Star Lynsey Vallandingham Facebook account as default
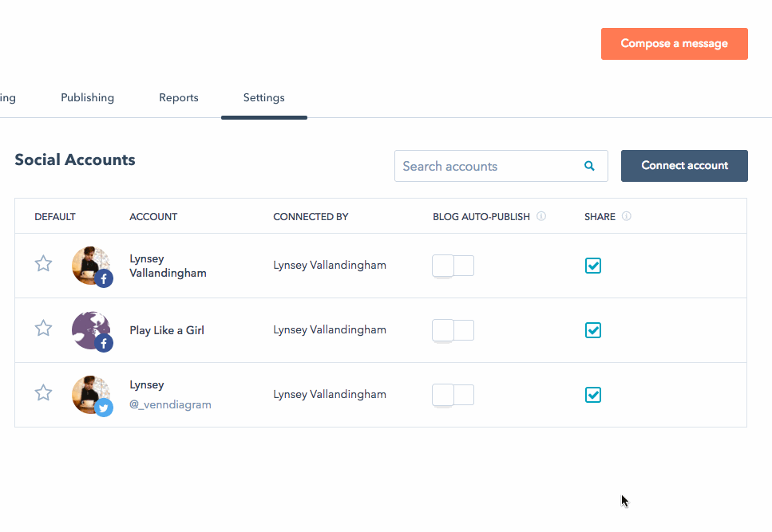Viewport: 772px width, 532px height. coord(43,264)
